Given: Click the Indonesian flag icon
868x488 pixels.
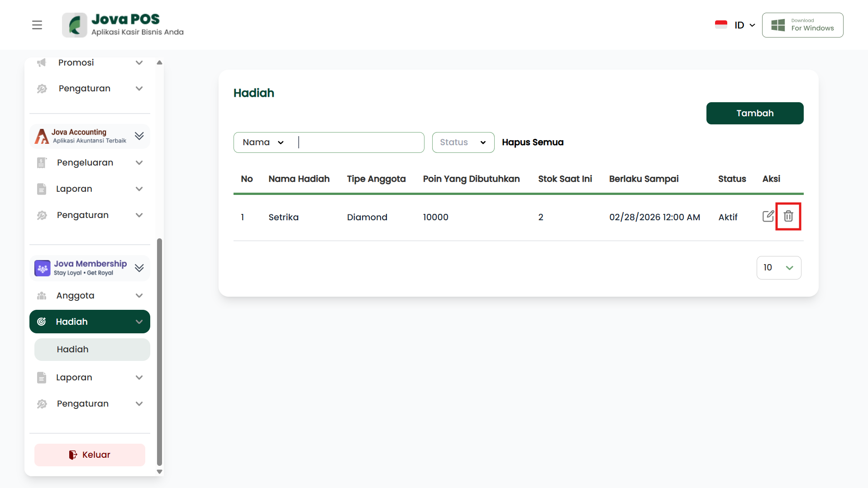Looking at the screenshot, I should click(721, 25).
